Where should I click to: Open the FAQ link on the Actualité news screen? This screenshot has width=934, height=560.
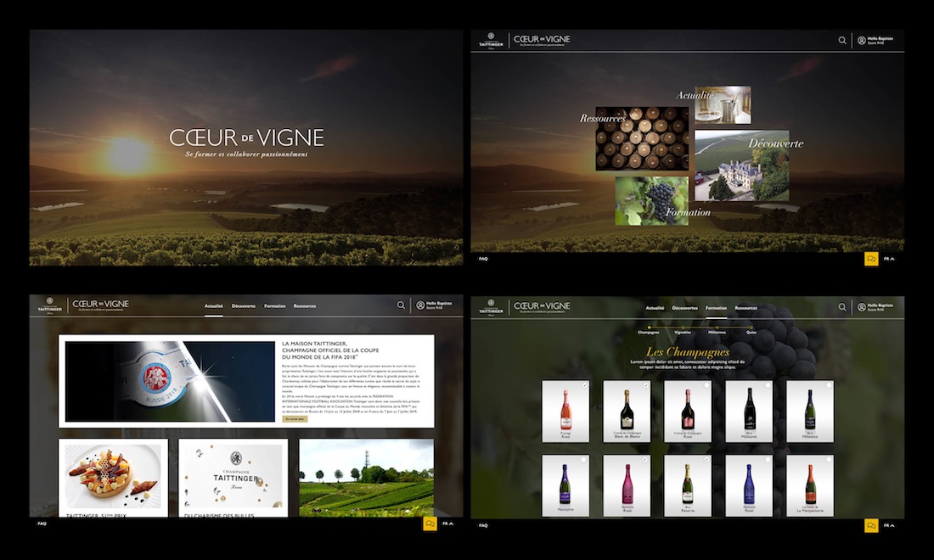pos(42,524)
